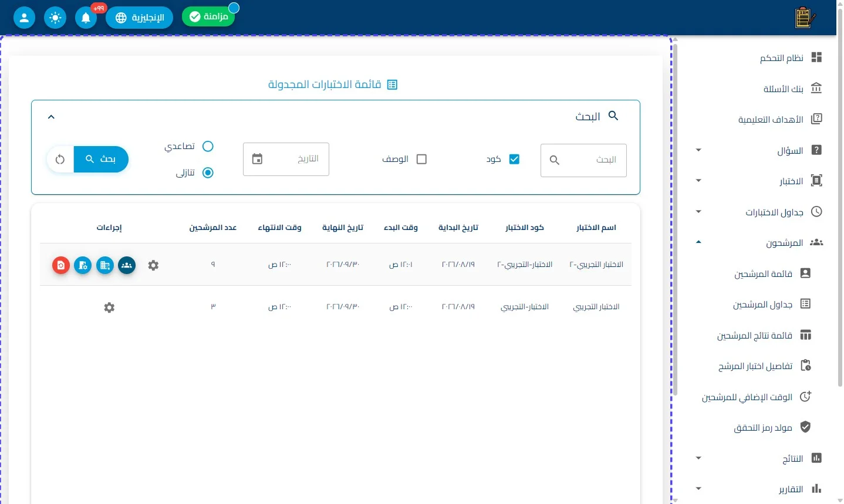The image size is (844, 504).
Task: Click the circular reset-search icon
Action: tap(60, 160)
